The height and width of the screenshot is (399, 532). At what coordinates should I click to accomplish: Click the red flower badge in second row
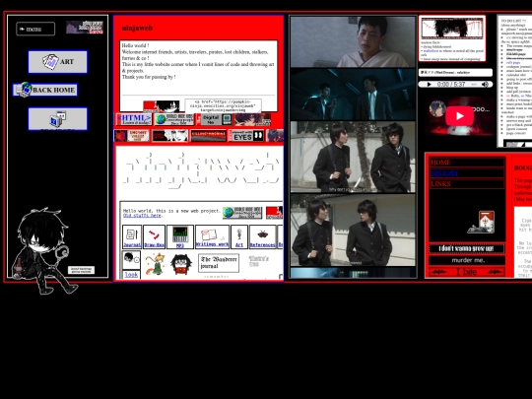click(132, 136)
